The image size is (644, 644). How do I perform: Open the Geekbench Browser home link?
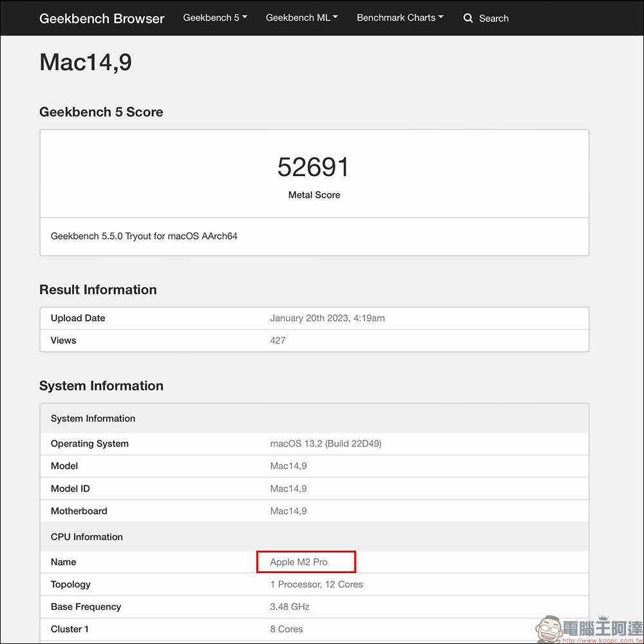pyautogui.click(x=102, y=19)
